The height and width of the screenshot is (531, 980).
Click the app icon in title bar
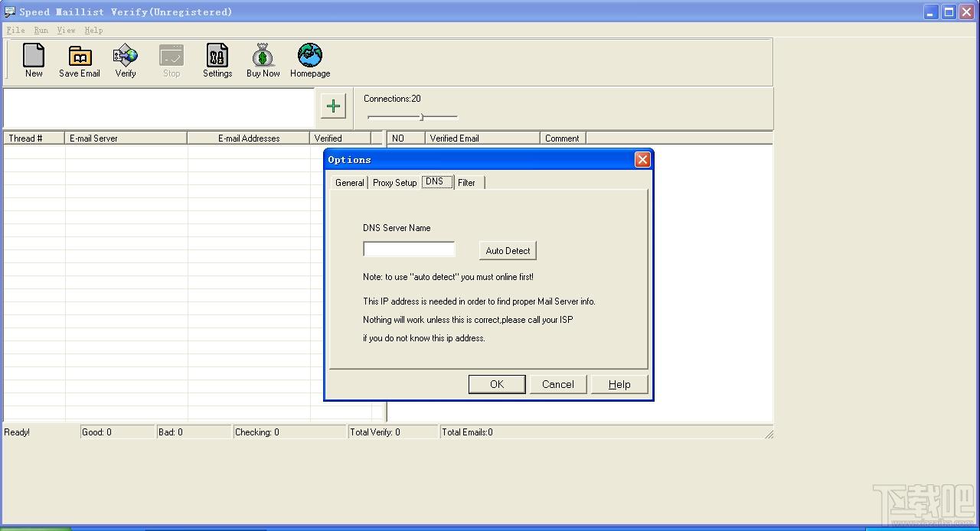coord(9,11)
